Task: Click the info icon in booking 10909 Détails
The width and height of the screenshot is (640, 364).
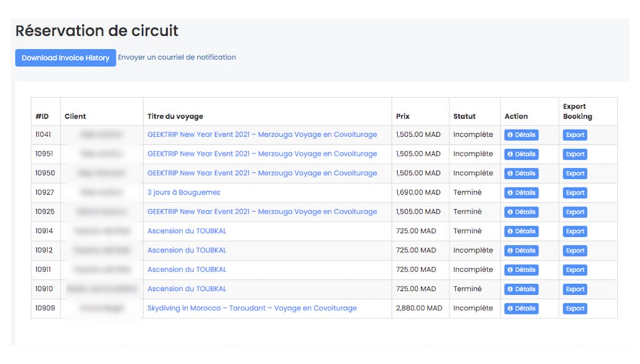Action: 511,309
